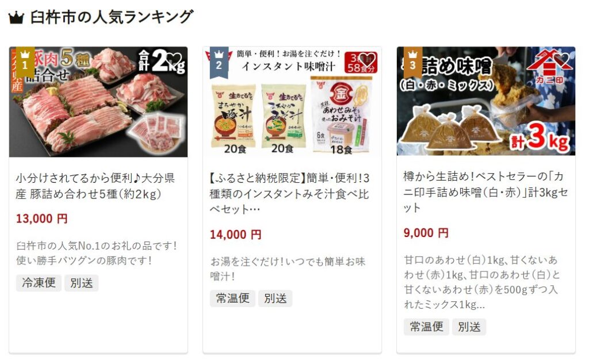This screenshot has width=589, height=364.
Task: Select 常温便 tag on the 3kg miso item
Action: click(426, 327)
